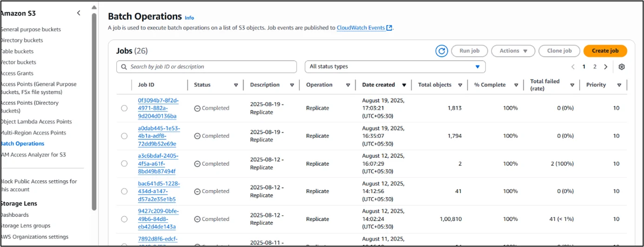Click the Storage Lens section heading
Viewport: 644px width, 247px height.
(x=19, y=203)
